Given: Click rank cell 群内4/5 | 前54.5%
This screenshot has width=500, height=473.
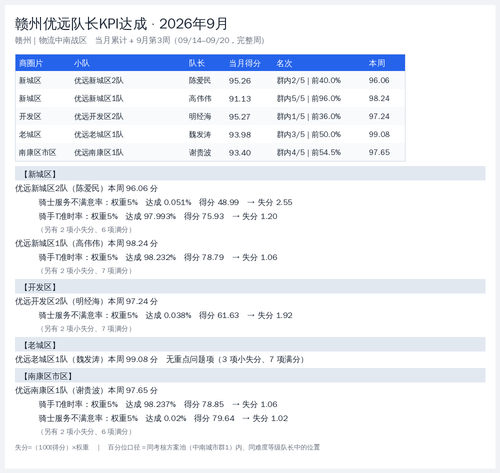Looking at the screenshot, I should (x=309, y=152).
